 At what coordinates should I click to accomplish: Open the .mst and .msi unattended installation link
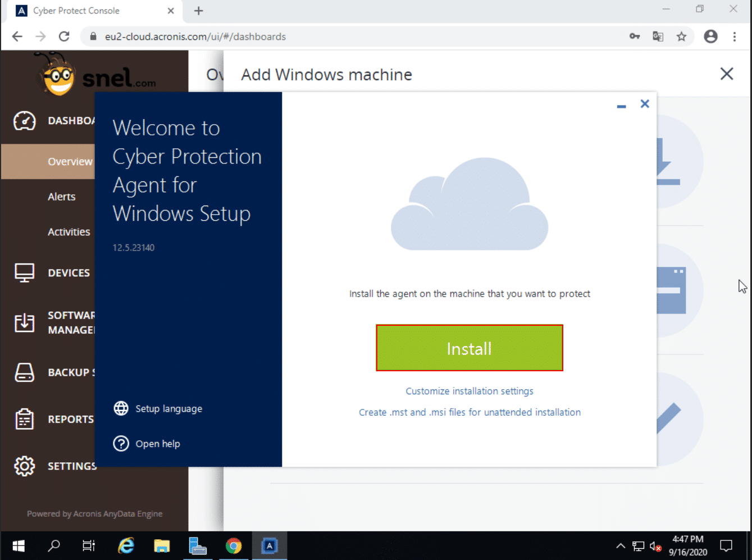(470, 412)
